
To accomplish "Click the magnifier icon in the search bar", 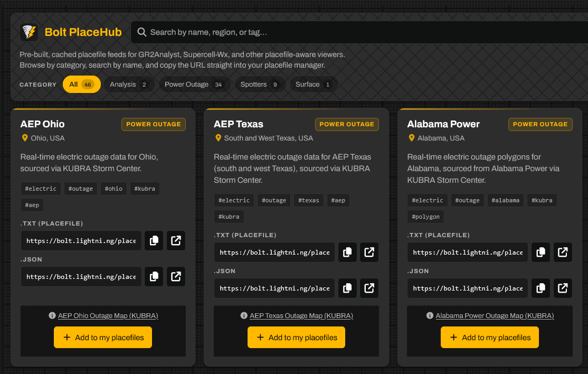I will click(x=142, y=32).
